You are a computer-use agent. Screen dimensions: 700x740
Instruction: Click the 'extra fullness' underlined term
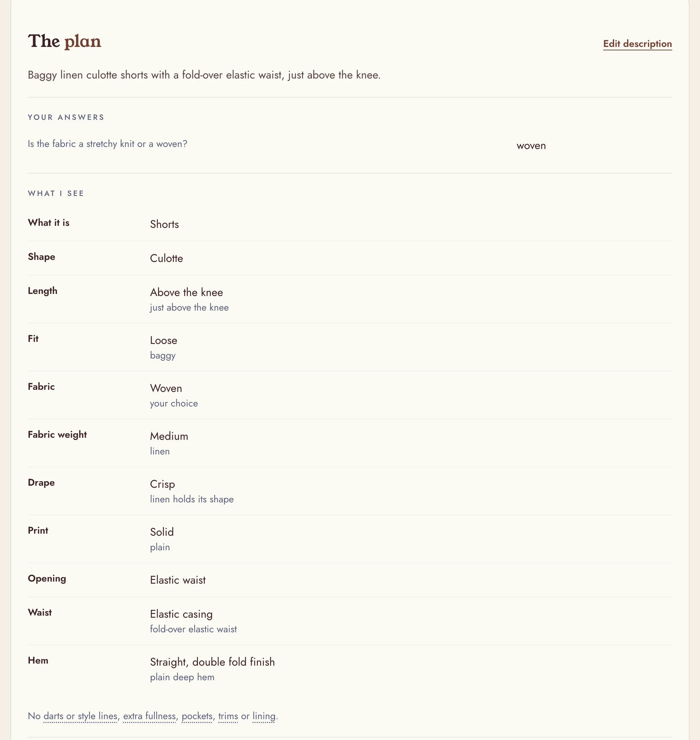[149, 716]
